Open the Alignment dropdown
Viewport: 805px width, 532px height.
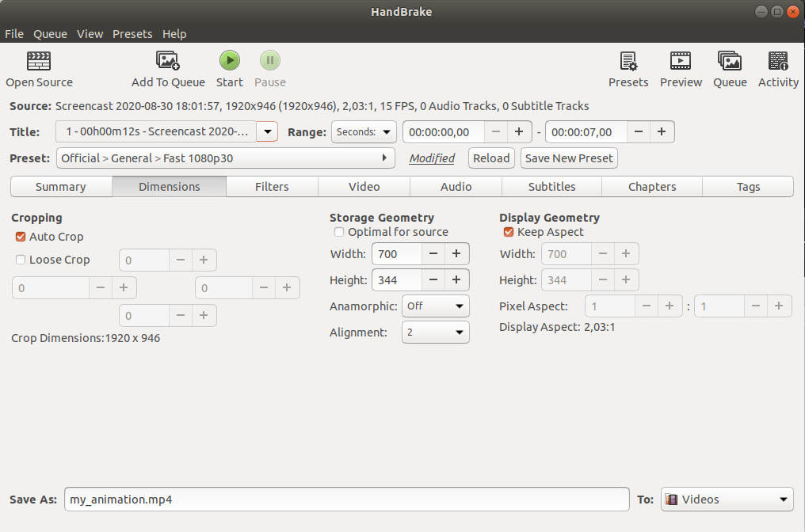(435, 332)
